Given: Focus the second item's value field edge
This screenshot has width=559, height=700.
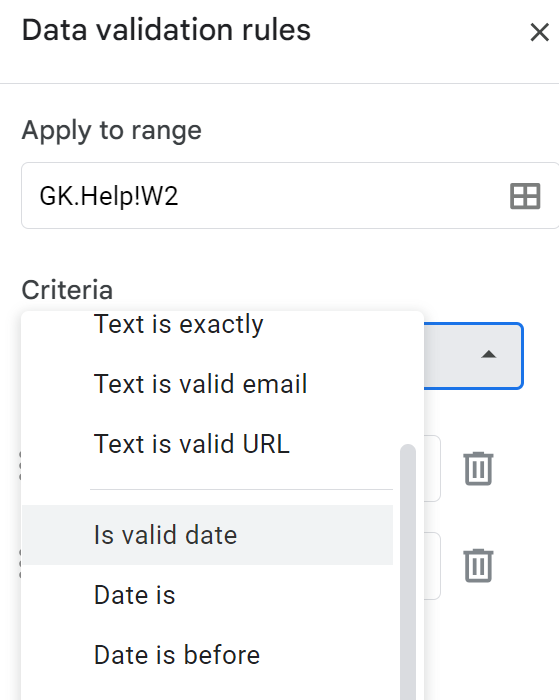Looking at the screenshot, I should click(x=432, y=566).
